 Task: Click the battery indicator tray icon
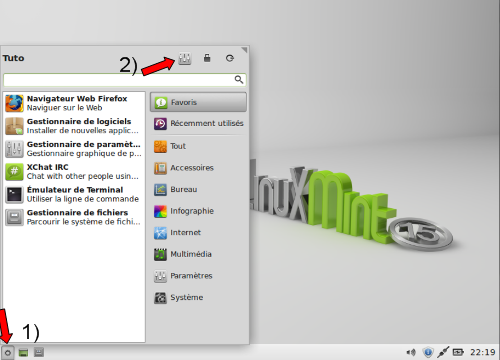[x=458, y=352]
